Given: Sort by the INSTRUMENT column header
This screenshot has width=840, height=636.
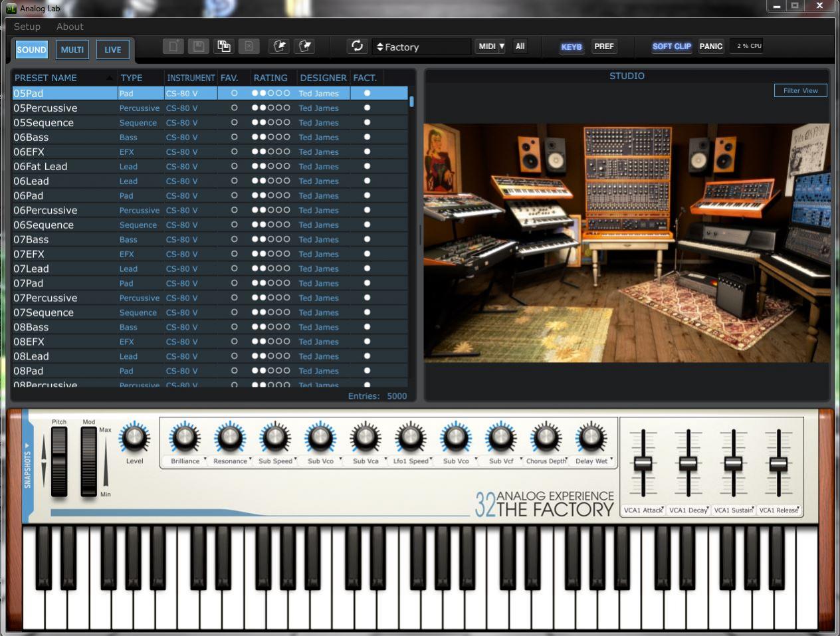Looking at the screenshot, I should click(191, 78).
